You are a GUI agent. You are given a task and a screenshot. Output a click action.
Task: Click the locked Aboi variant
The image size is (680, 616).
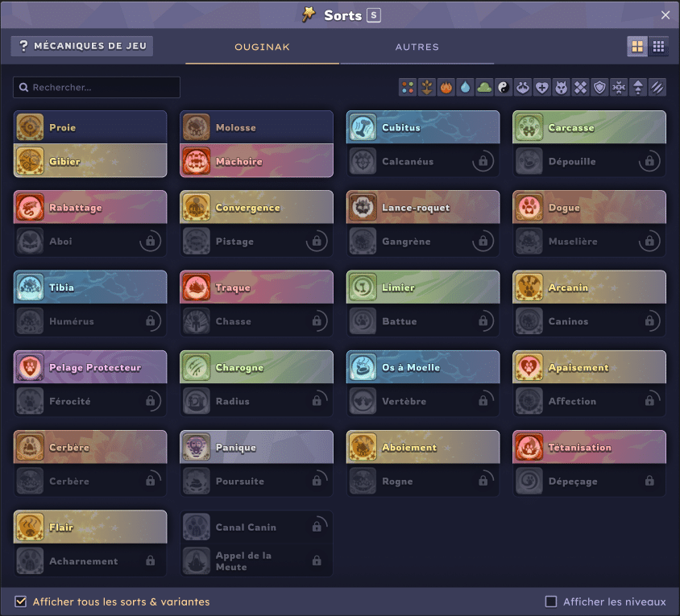click(x=90, y=241)
